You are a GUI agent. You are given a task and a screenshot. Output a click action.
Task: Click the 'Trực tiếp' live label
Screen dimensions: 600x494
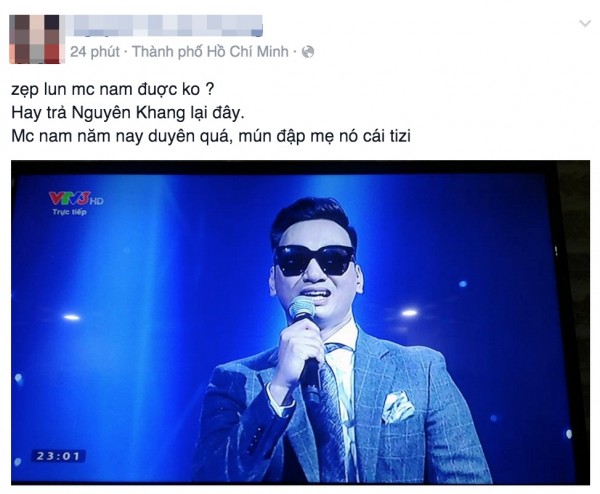[69, 212]
